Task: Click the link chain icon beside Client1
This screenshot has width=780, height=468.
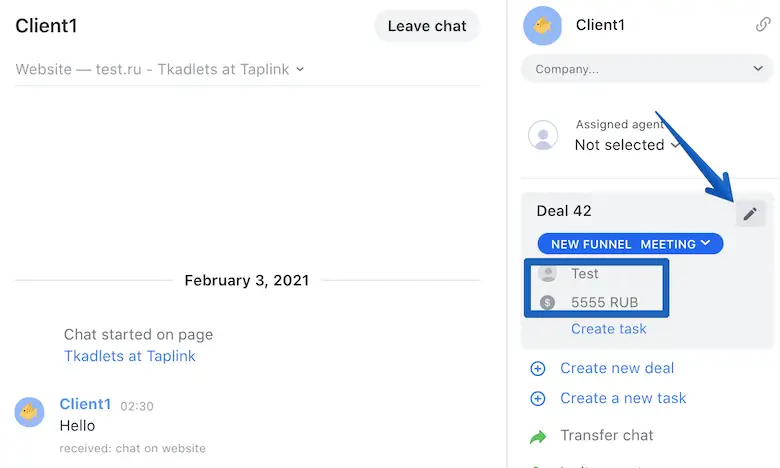Action: point(763,25)
